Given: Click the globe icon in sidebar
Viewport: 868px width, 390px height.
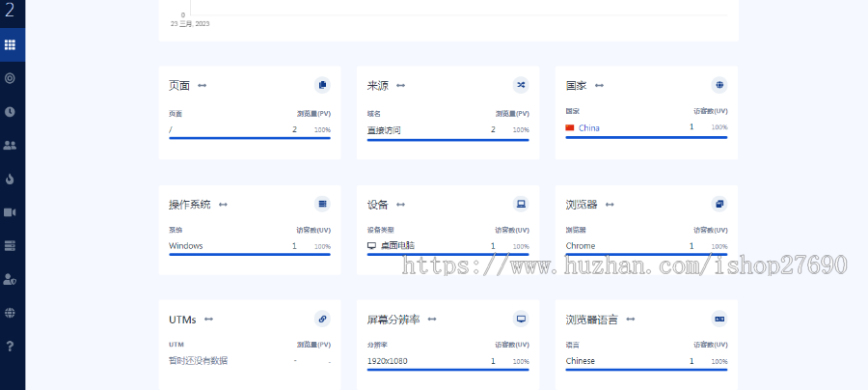Looking at the screenshot, I should click(x=10, y=313).
